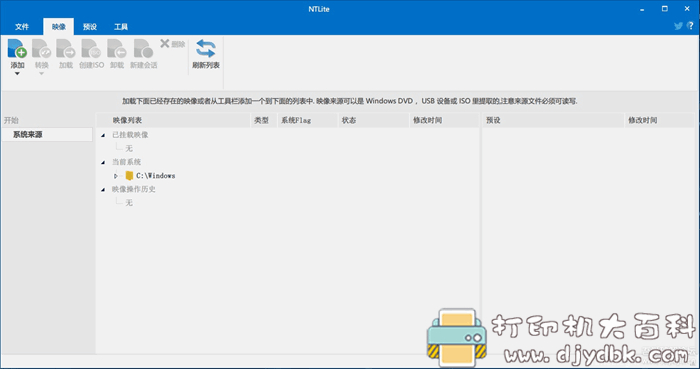The width and height of the screenshot is (700, 369).
Task: Expand the C:\Windows tree node
Action: coord(116,176)
